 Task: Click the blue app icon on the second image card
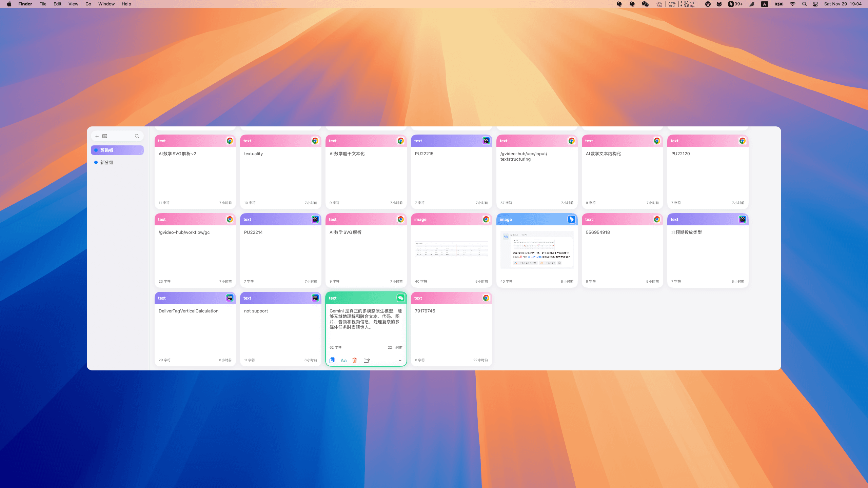572,219
